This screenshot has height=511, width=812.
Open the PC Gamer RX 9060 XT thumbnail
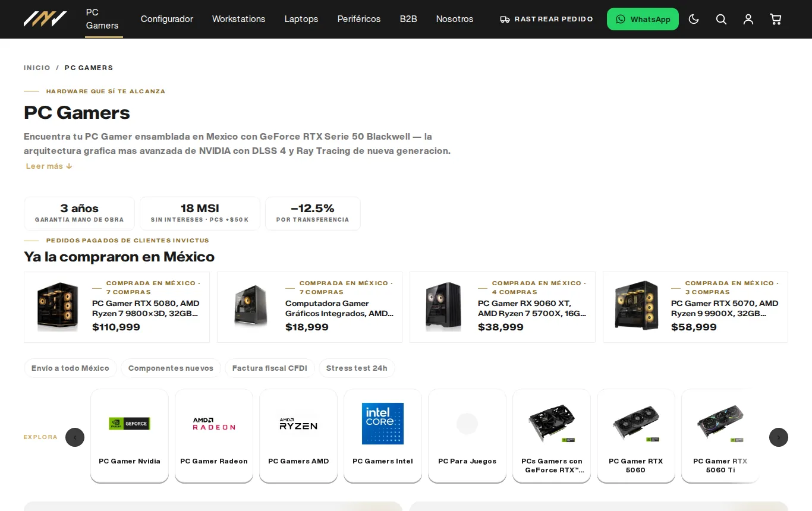[x=443, y=307]
